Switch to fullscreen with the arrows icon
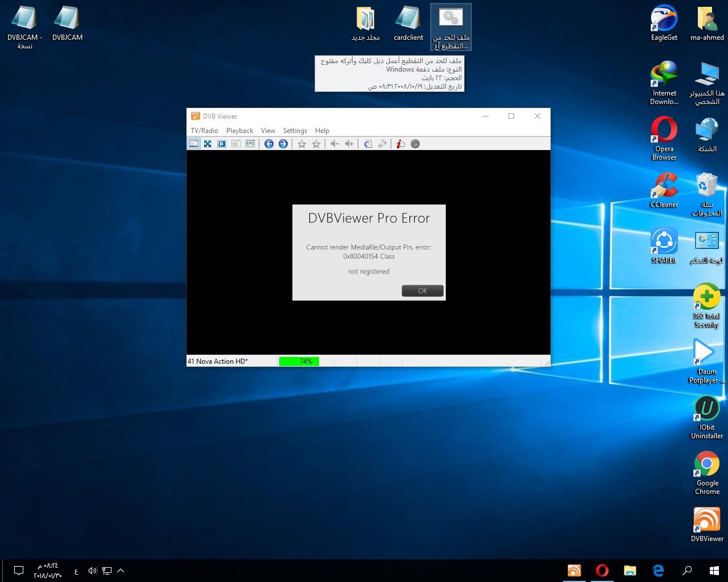 [208, 144]
